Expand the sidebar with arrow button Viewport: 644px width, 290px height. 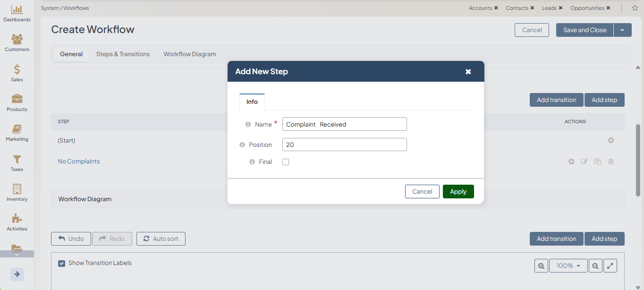pyautogui.click(x=17, y=274)
